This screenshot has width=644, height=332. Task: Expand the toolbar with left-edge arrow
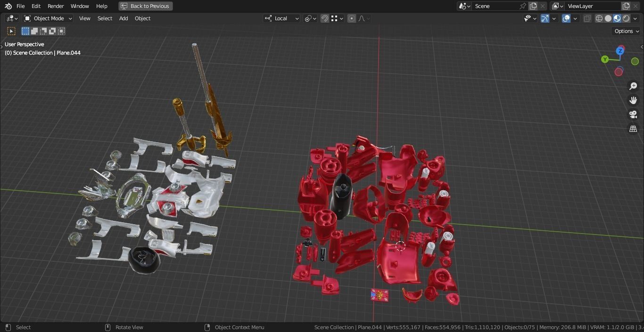[x=2, y=47]
